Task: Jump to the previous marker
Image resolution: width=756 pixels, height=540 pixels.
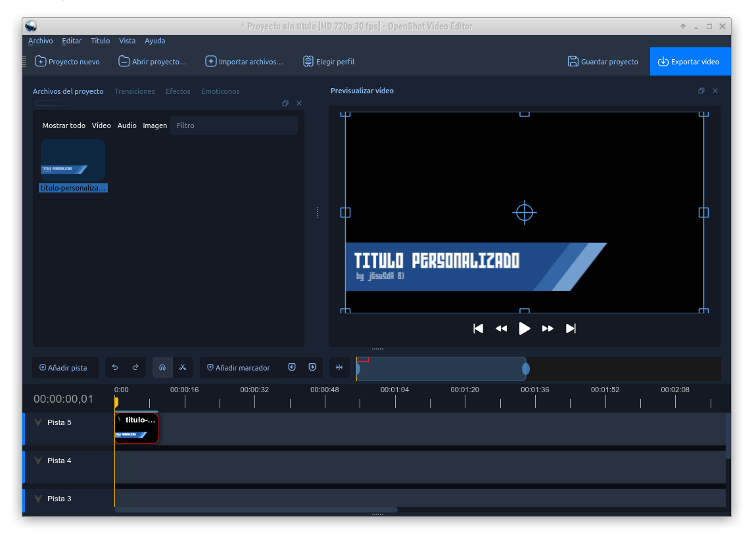Action: pos(291,367)
